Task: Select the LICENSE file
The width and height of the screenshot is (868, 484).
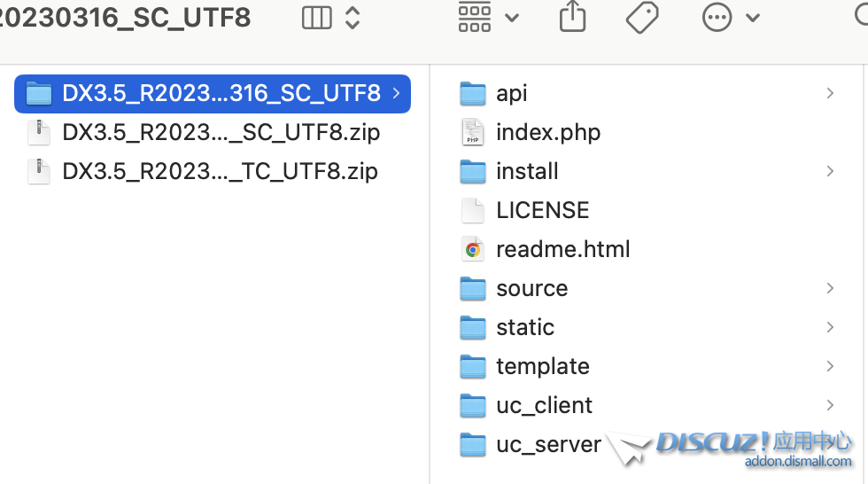Action: click(x=542, y=210)
